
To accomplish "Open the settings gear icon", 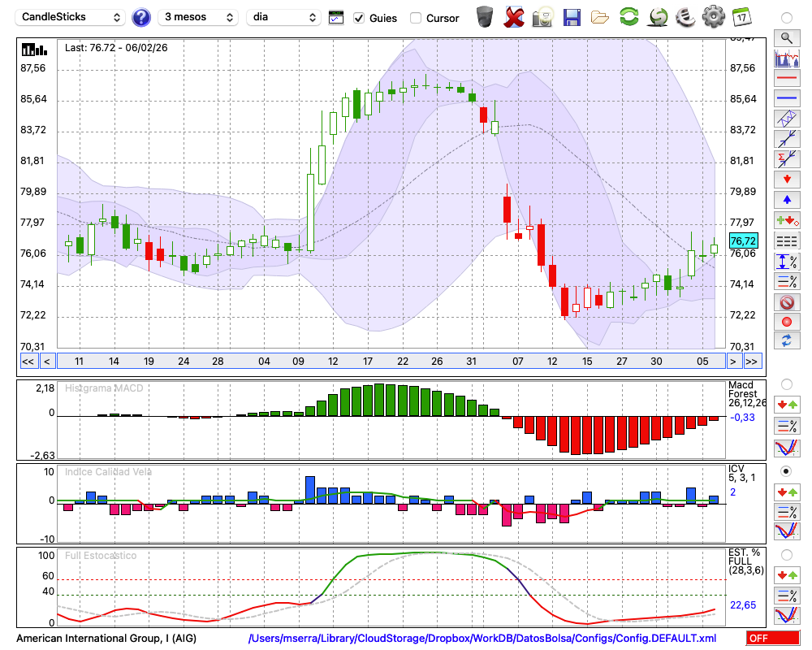I will coord(713,16).
